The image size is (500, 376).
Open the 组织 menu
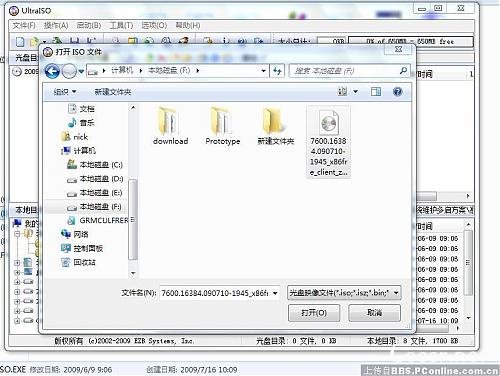click(65, 92)
